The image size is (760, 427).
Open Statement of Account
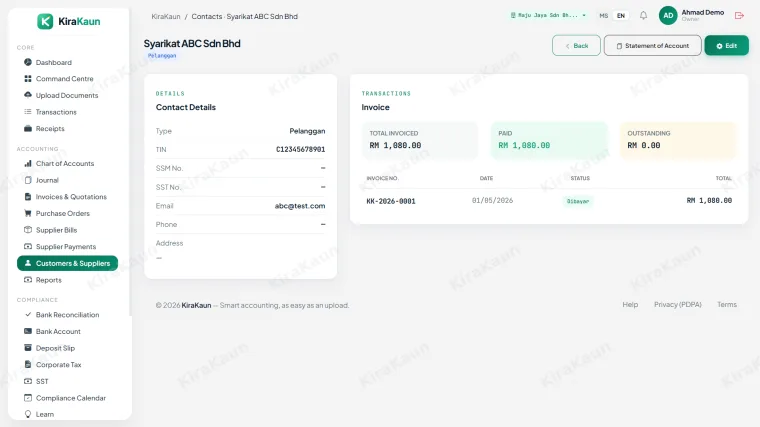click(652, 46)
